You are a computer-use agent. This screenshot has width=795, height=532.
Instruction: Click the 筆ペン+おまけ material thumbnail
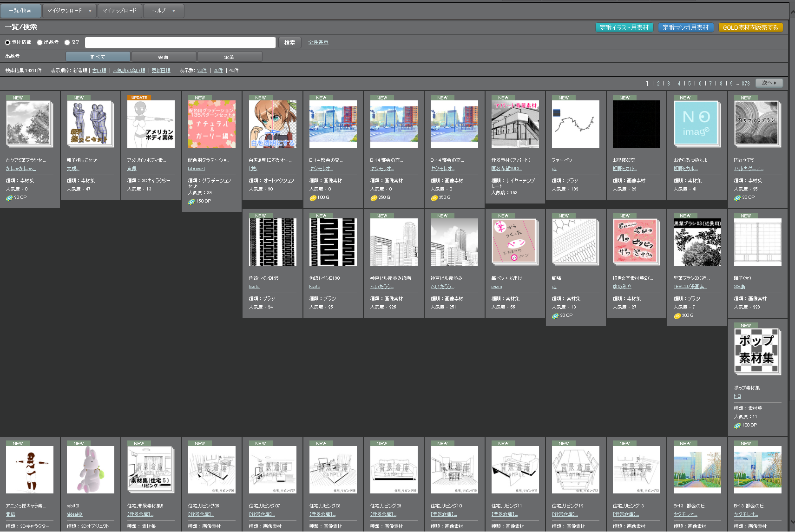(515, 242)
